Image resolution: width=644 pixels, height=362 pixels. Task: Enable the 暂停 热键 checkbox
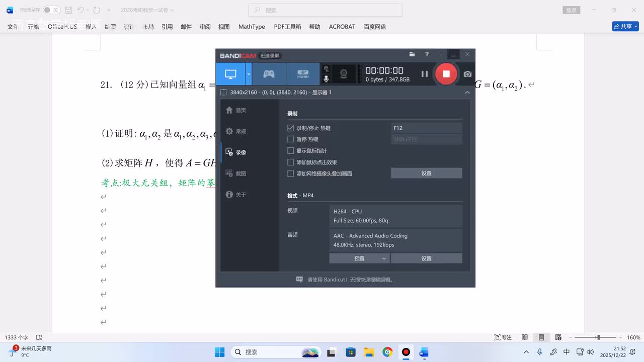click(x=290, y=139)
